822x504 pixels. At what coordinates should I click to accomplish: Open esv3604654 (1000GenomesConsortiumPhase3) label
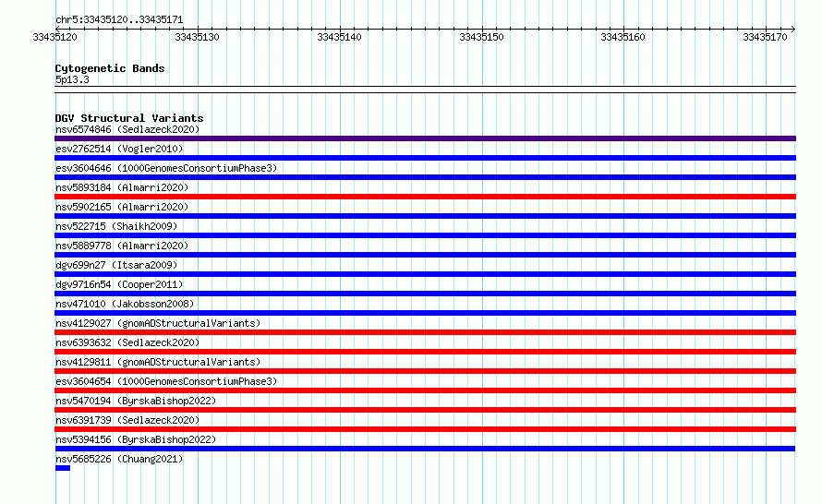pos(166,381)
